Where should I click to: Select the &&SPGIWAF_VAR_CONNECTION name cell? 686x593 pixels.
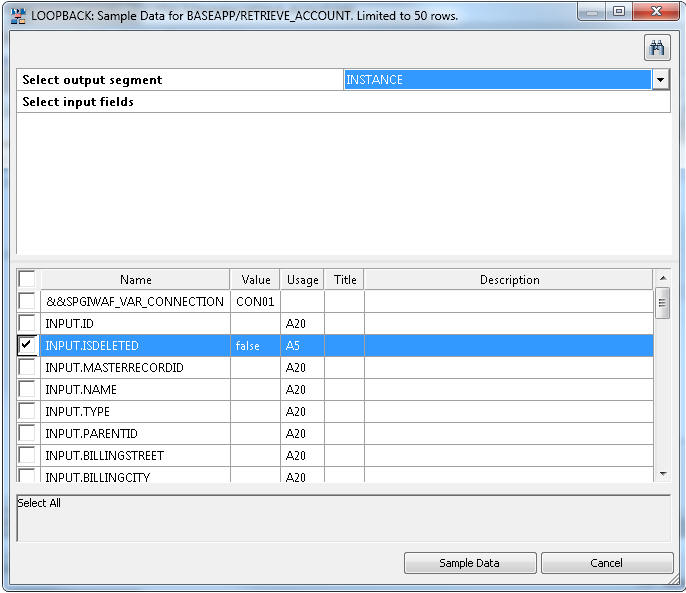[x=135, y=302]
